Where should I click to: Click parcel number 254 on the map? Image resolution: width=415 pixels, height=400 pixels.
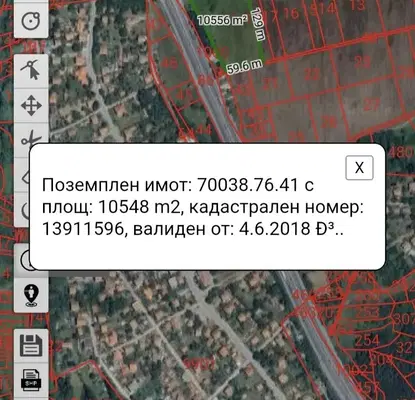pyautogui.click(x=367, y=340)
